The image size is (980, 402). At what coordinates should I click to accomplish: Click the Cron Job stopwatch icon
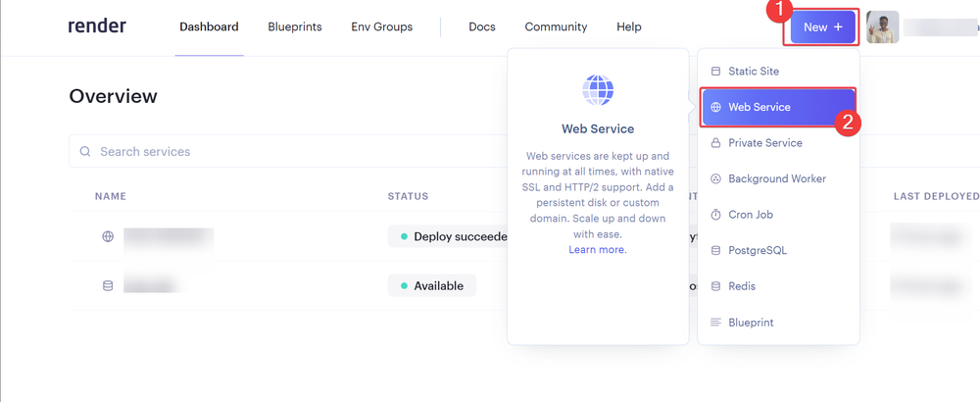point(715,215)
